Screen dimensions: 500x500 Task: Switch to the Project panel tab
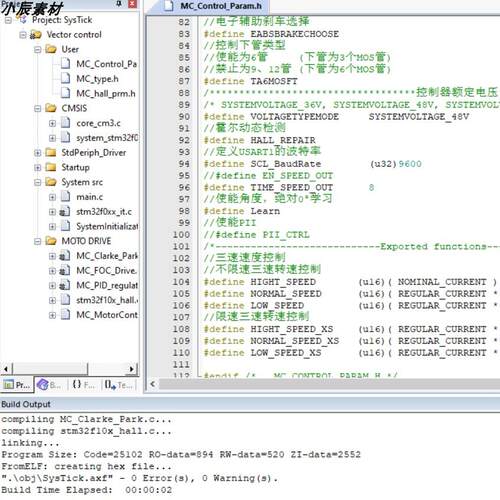(17, 385)
